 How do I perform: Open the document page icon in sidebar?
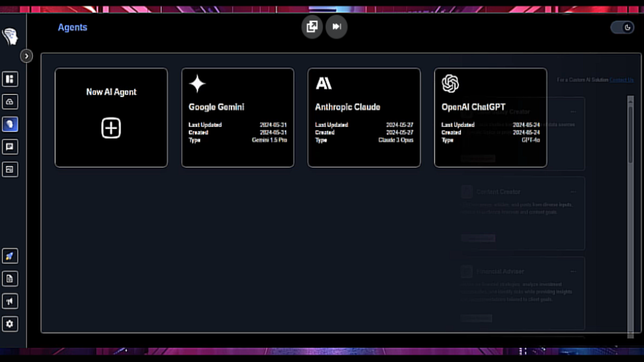click(x=10, y=279)
